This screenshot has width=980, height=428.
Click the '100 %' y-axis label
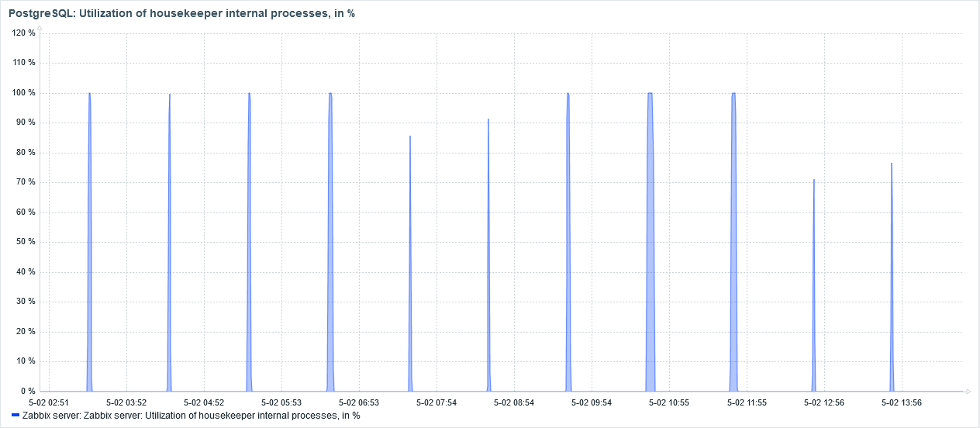[24, 93]
